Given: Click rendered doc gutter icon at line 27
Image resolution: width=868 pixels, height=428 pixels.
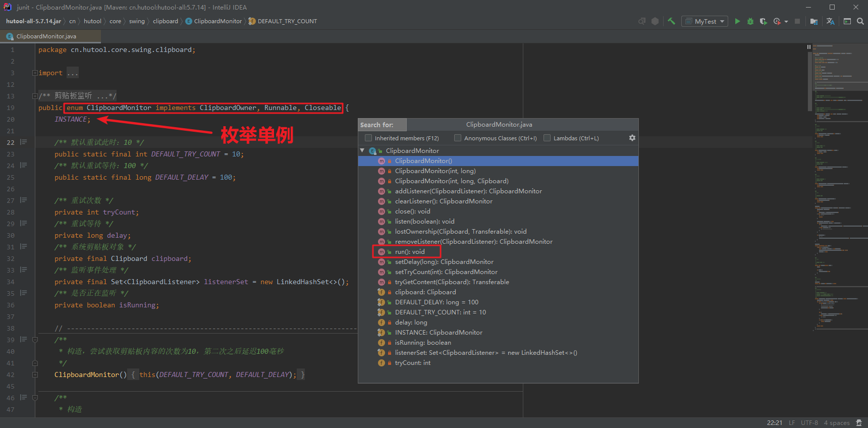Looking at the screenshot, I should point(24,200).
